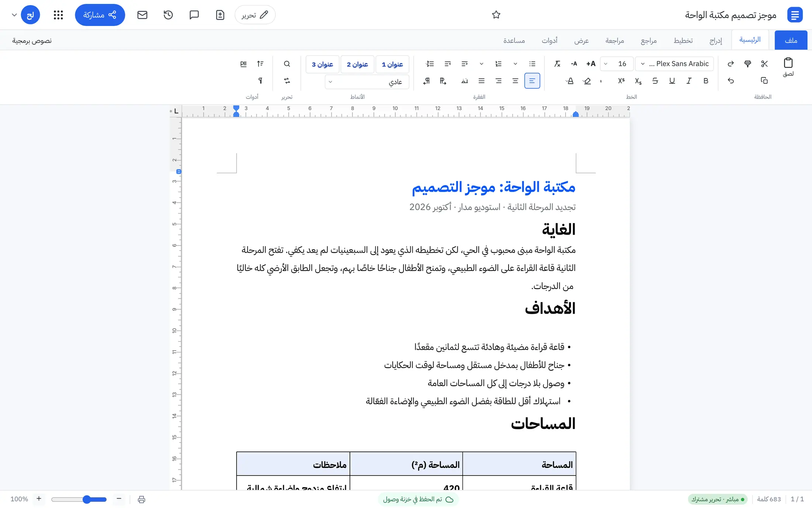Increase font size with +A icon
The width and height of the screenshot is (812, 508).
click(x=591, y=64)
